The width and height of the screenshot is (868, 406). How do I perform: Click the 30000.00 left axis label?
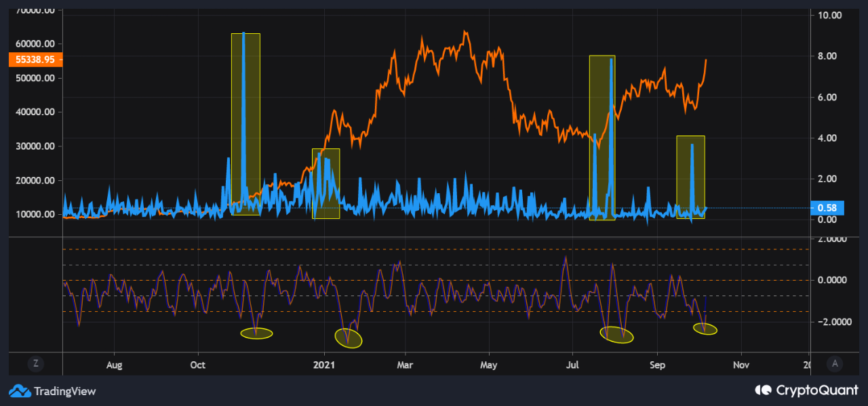(35, 146)
